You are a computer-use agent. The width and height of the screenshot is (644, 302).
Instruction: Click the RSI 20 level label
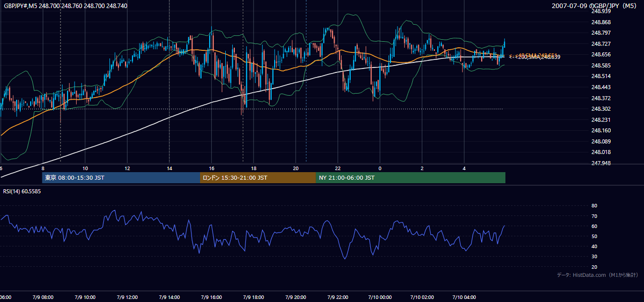pyautogui.click(x=594, y=267)
